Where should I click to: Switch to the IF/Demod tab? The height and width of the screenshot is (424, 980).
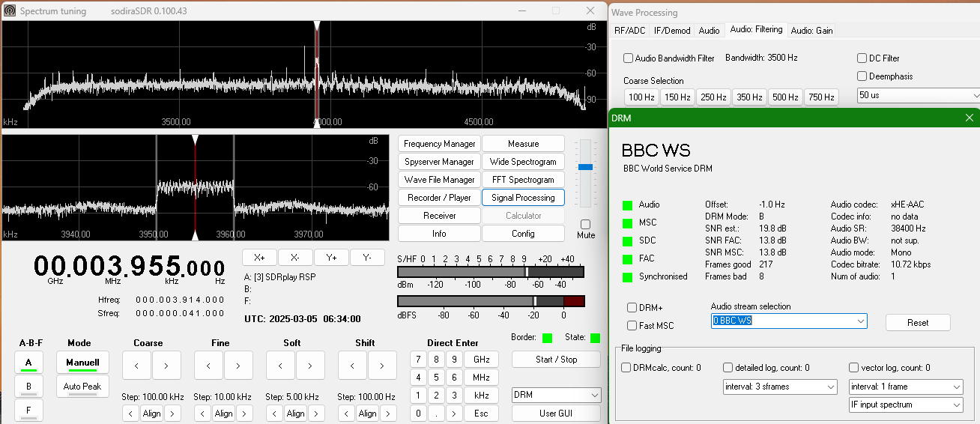coord(672,31)
